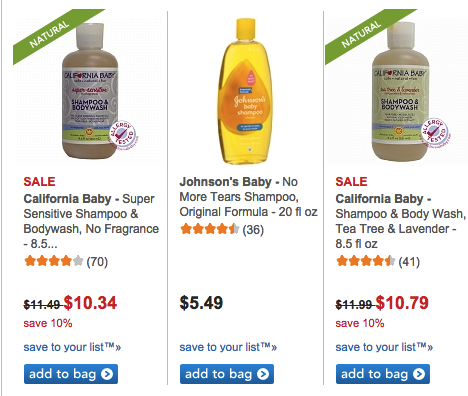The height and width of the screenshot is (396, 468).
Task: Click the California Baby Super Sensitive product image
Action: [90, 91]
